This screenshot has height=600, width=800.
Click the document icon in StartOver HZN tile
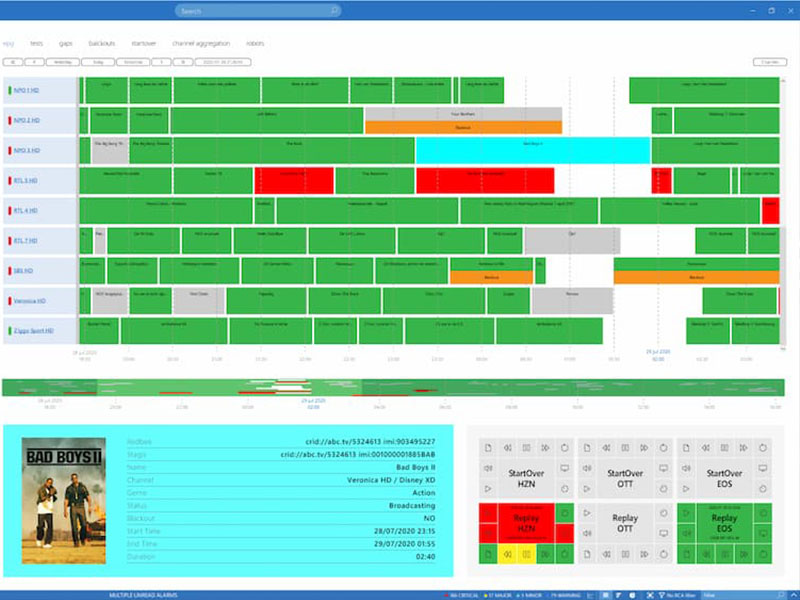488,448
